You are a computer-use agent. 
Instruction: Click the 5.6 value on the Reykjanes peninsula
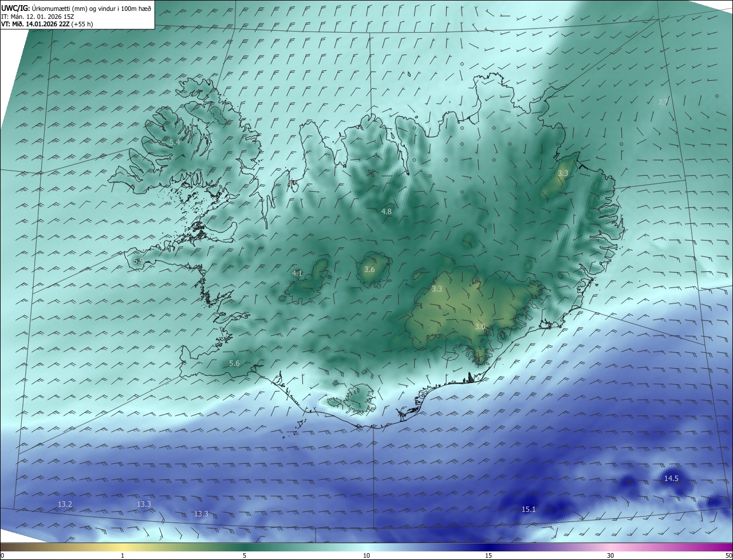234,363
